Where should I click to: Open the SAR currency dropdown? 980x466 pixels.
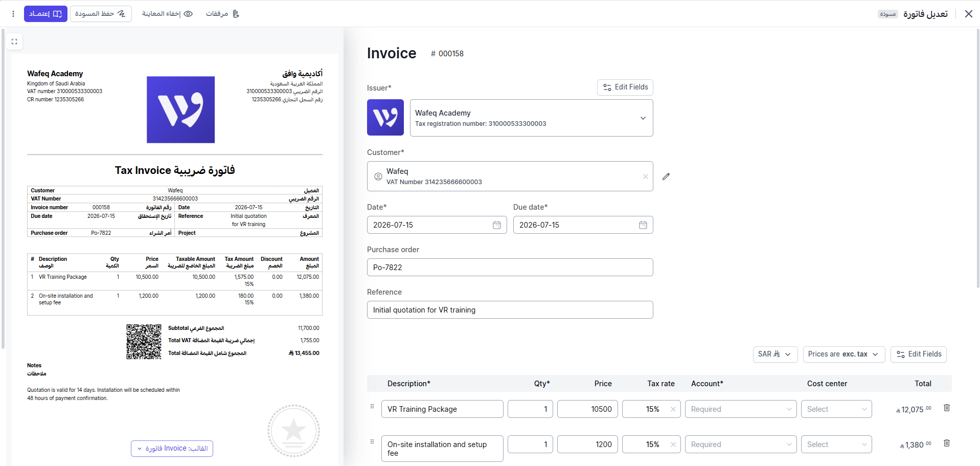tap(775, 354)
